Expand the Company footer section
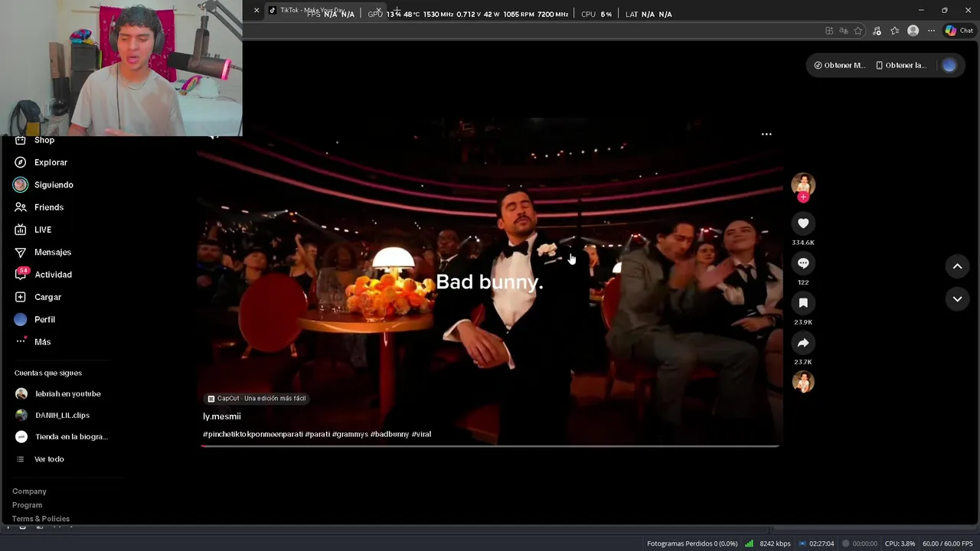This screenshot has height=551, width=980. [x=29, y=491]
